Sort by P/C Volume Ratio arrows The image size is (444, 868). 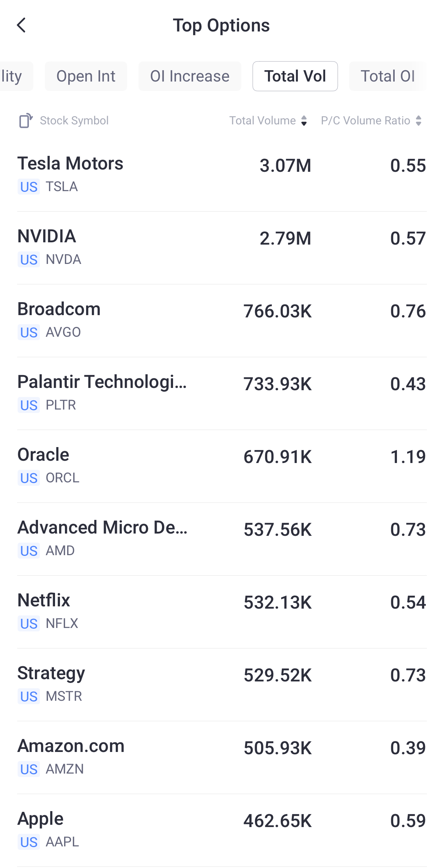[419, 121]
